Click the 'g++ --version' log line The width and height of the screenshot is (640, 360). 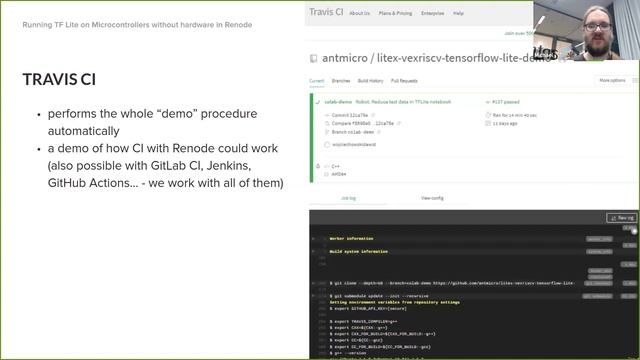(x=348, y=353)
